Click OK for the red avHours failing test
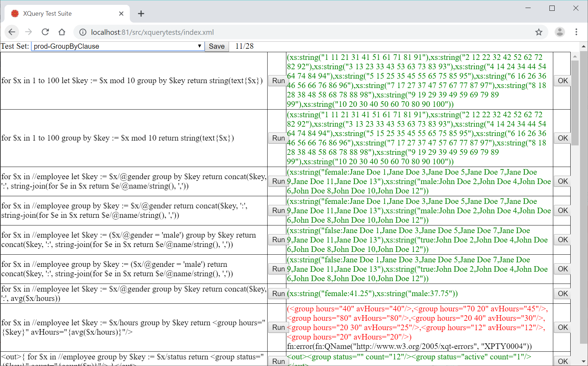 pos(562,327)
